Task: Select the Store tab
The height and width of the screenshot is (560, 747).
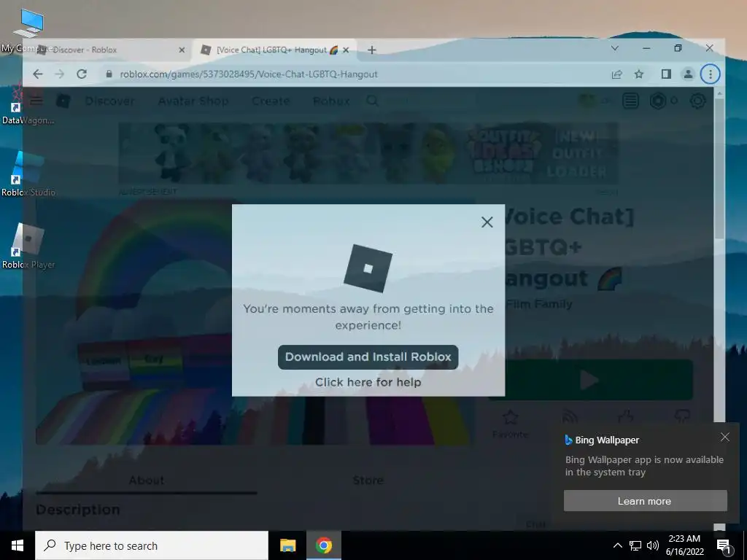Action: click(x=368, y=481)
